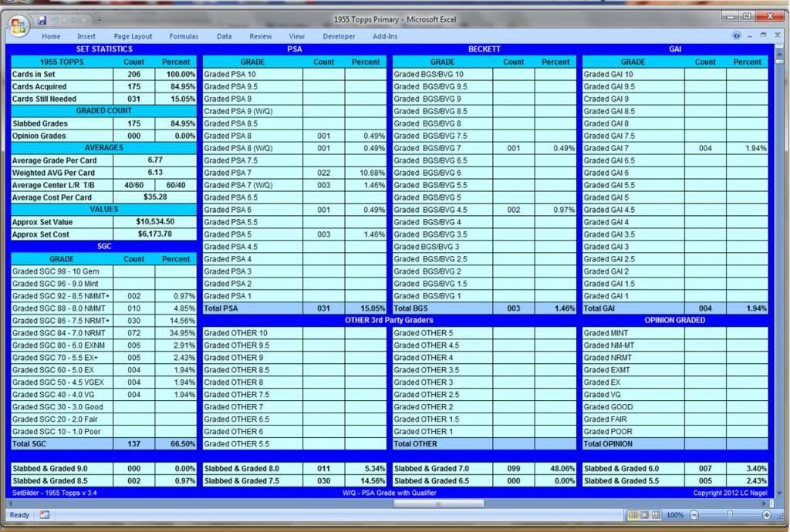Click the $35.28 Average Cost Per Card value

point(155,197)
